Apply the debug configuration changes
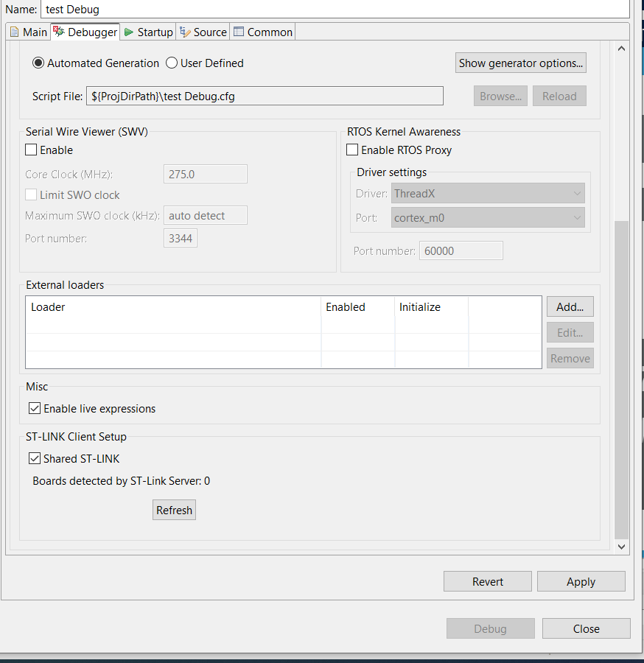Image resolution: width=644 pixels, height=663 pixels. [581, 581]
